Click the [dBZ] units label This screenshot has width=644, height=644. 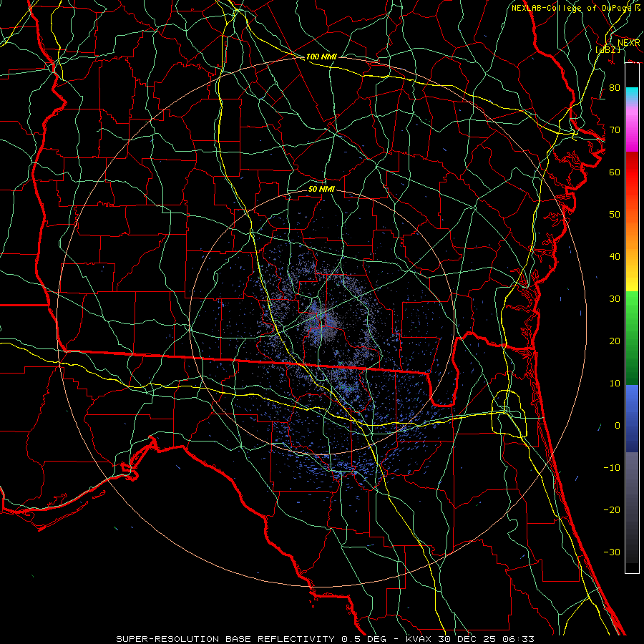click(x=608, y=49)
